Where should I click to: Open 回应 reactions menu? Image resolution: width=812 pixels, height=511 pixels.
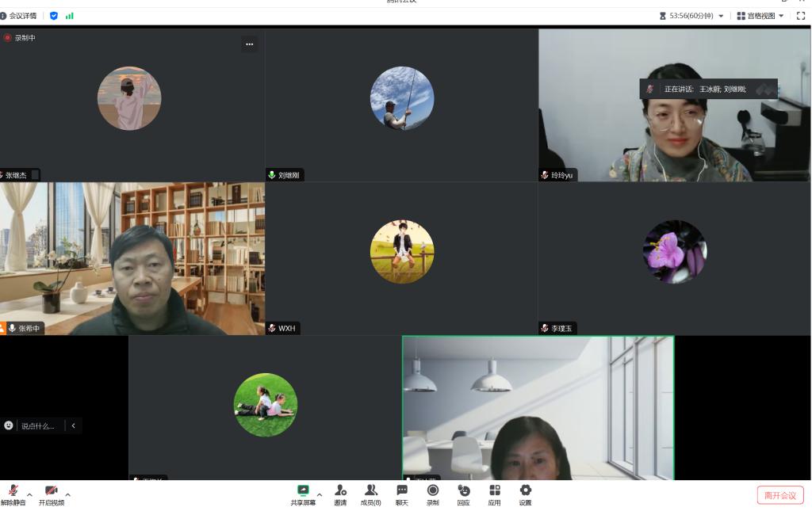[463, 495]
